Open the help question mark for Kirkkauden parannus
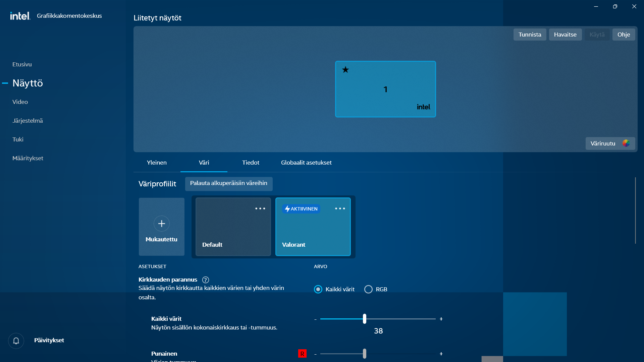 point(206,280)
